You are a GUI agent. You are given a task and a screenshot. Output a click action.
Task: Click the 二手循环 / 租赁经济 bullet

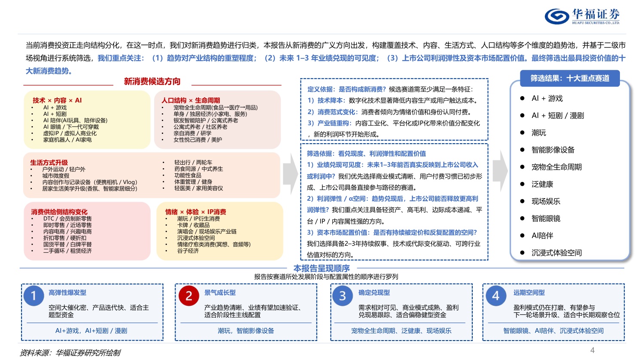(x=67, y=251)
